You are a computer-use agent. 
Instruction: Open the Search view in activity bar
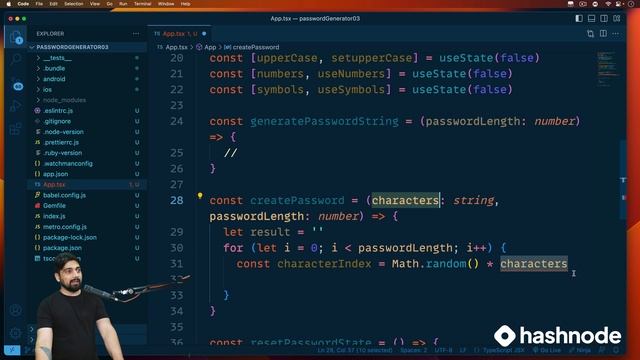[x=16, y=60]
